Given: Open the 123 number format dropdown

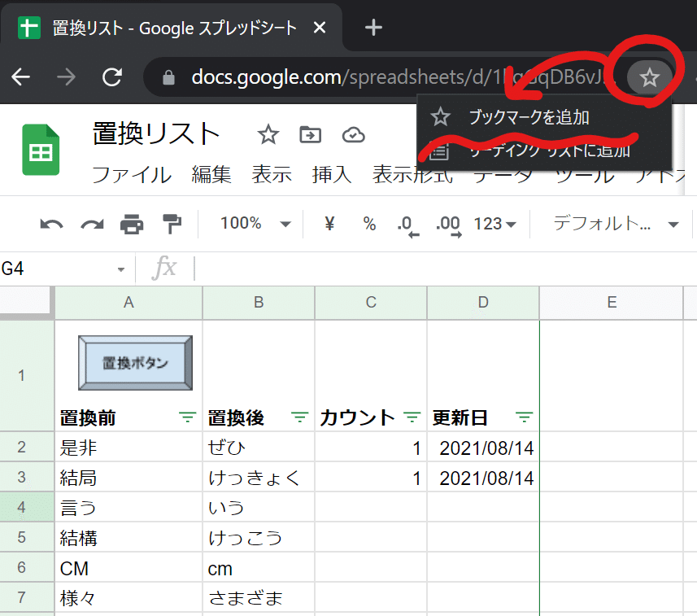Looking at the screenshot, I should tap(494, 224).
